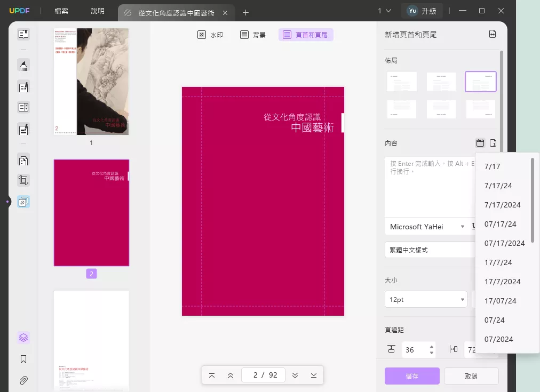Jump to first page arrow
The width and height of the screenshot is (540, 392).
pyautogui.click(x=212, y=375)
